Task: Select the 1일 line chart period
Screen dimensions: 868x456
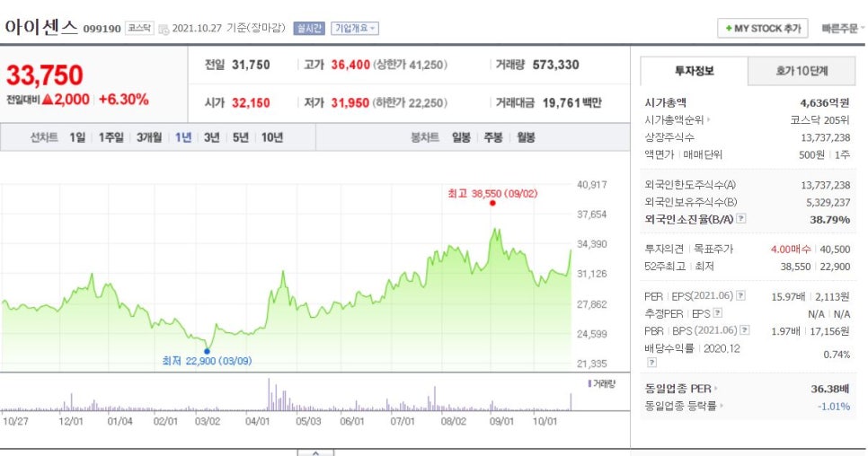Action: coord(77,137)
